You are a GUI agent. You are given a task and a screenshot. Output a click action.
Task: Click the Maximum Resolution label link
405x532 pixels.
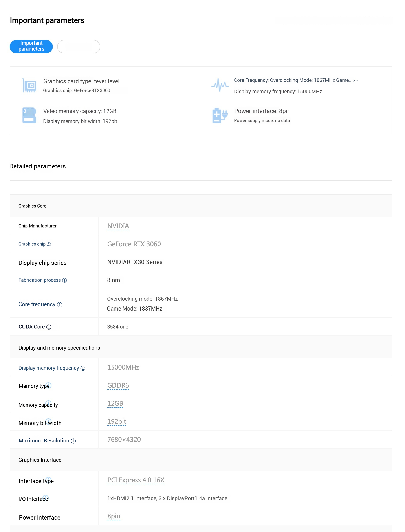(x=44, y=441)
